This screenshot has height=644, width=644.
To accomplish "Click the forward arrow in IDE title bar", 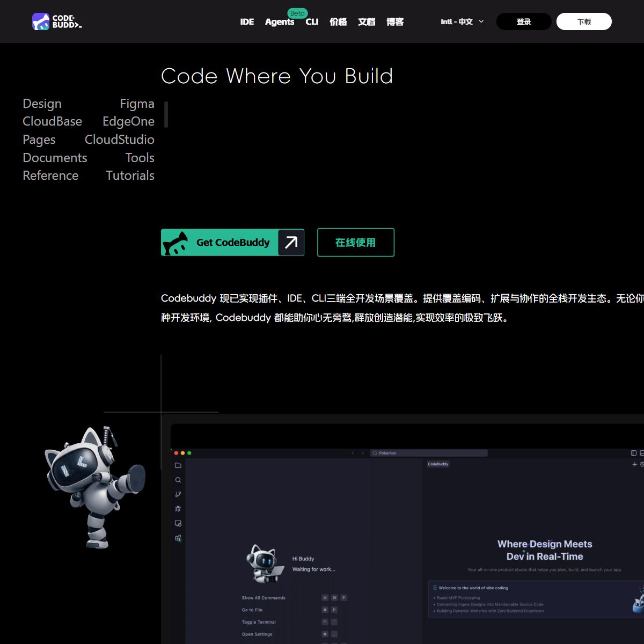I will click(363, 453).
